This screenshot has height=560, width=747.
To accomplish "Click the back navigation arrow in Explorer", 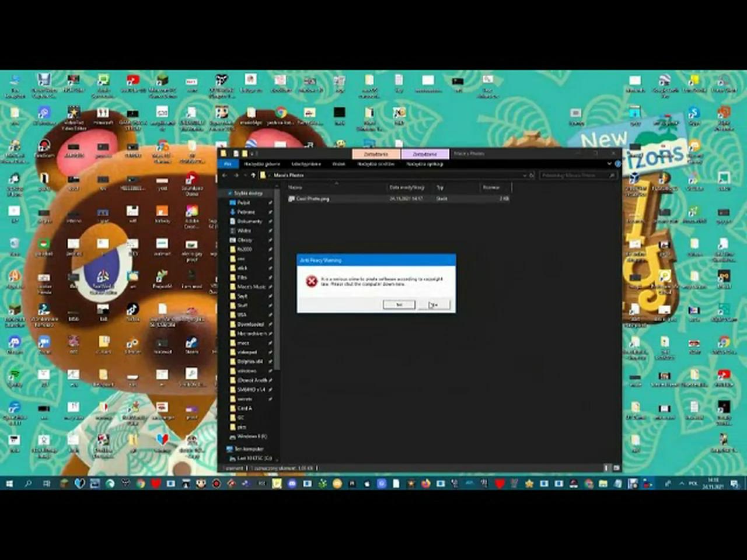I will pos(225,175).
